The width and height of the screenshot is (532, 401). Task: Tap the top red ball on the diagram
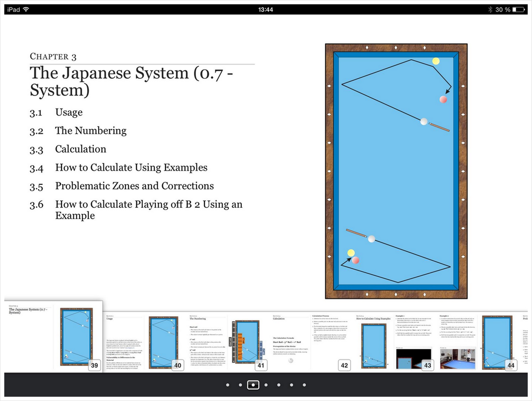coord(443,99)
